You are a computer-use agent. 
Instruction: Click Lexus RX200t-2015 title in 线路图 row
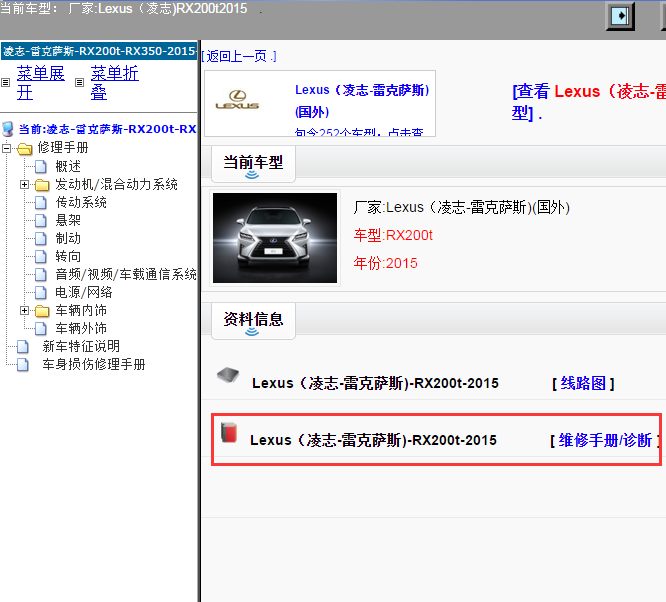375,383
